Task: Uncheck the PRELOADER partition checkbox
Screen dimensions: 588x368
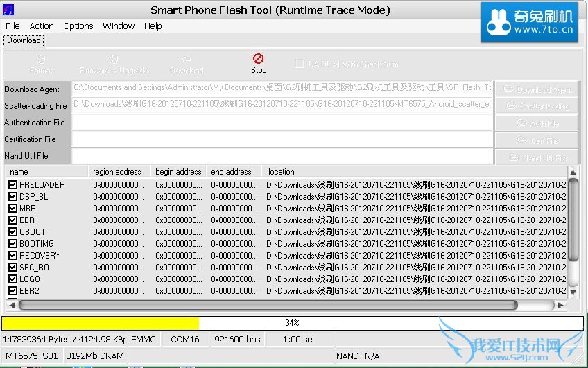Action: (x=13, y=185)
